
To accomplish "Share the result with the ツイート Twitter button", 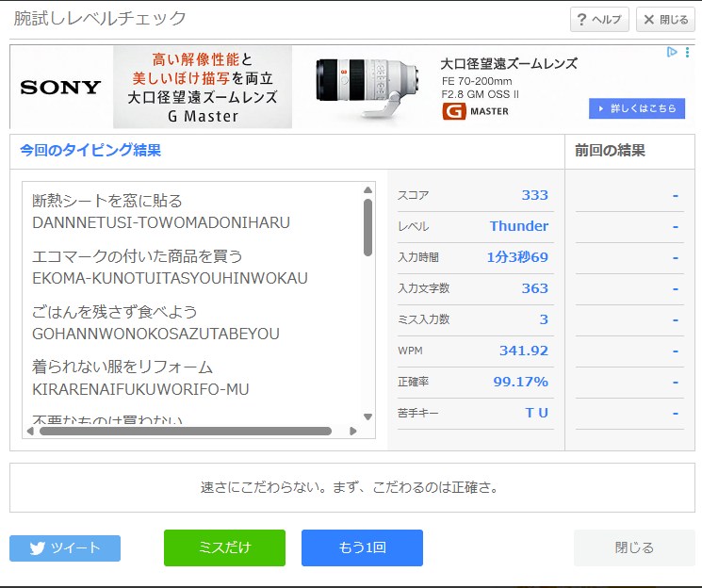I will 65,548.
